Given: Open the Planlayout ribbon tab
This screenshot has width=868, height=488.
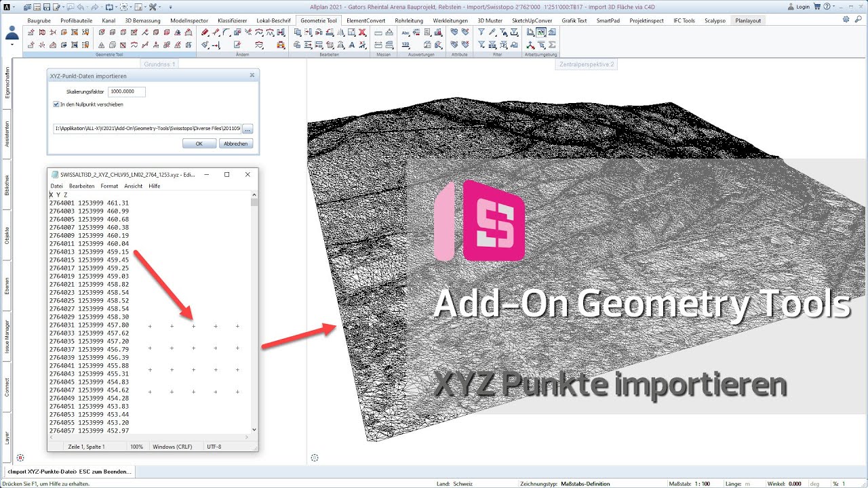Looking at the screenshot, I should tap(748, 20).
